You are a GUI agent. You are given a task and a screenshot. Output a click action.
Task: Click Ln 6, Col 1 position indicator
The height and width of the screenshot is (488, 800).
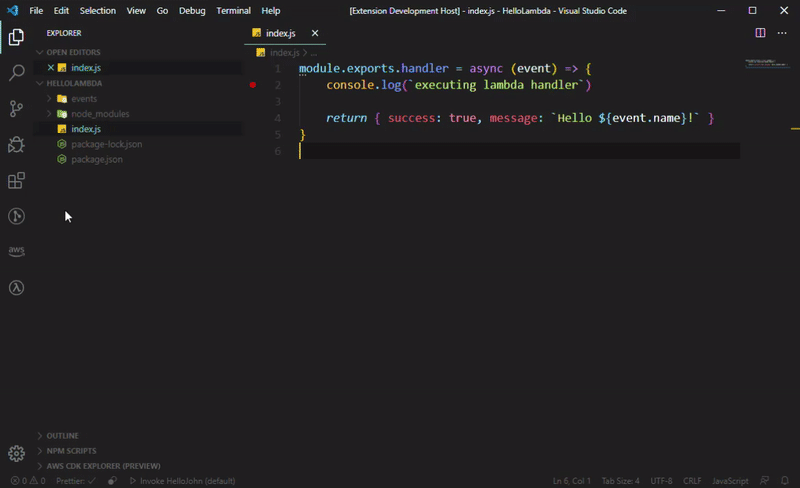(x=571, y=481)
